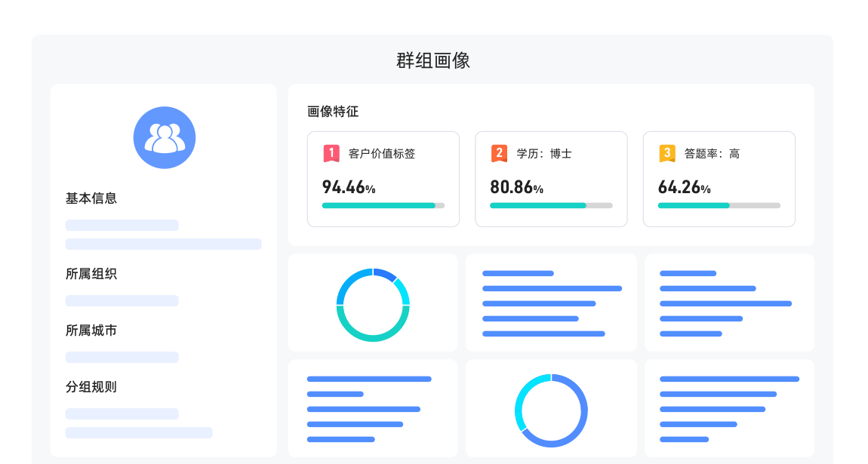Screen dimensions: 868x464
Task: Click the 94.46% value
Action: point(349,187)
